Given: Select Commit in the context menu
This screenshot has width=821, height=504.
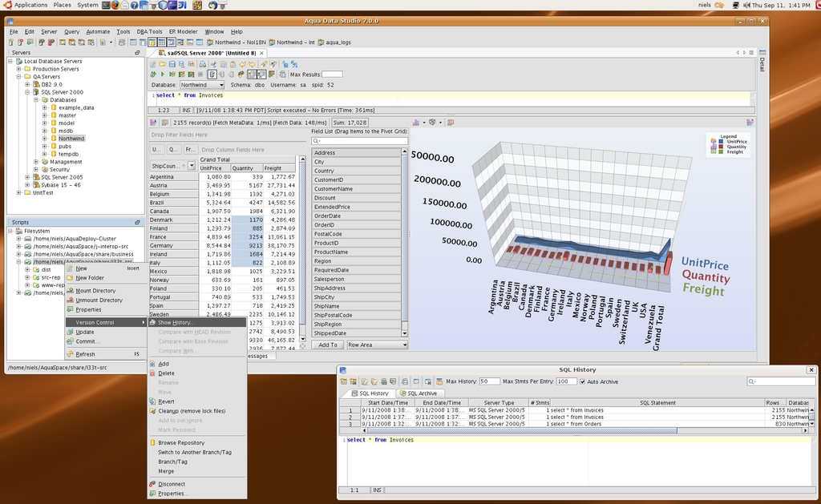Looking at the screenshot, I should 87,341.
